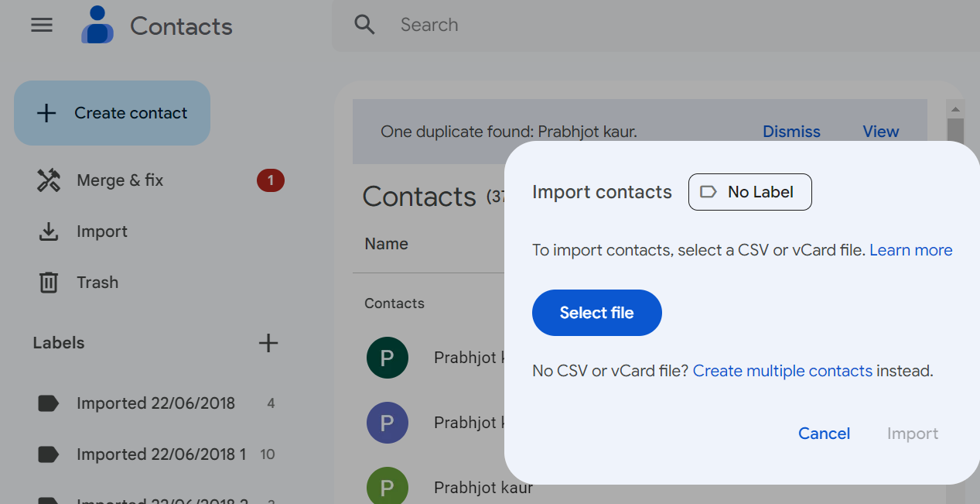Open the Learn more link
The image size is (980, 504).
pyautogui.click(x=910, y=250)
